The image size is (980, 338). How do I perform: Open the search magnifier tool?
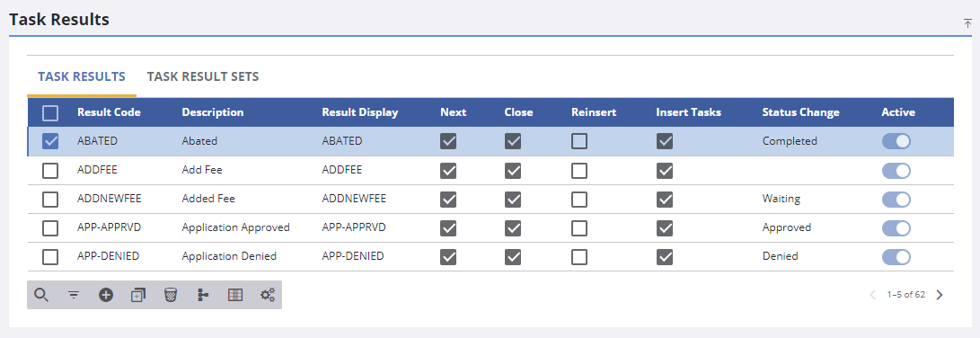tap(41, 295)
